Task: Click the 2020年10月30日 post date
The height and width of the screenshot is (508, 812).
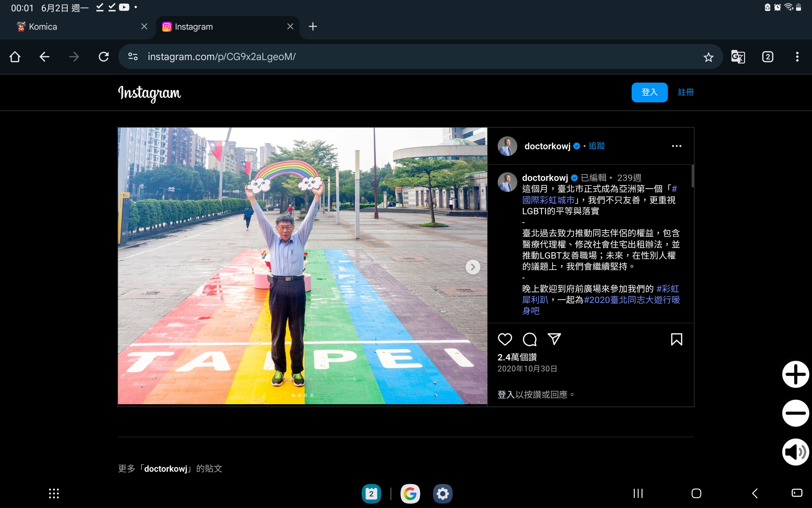Action: [x=527, y=369]
